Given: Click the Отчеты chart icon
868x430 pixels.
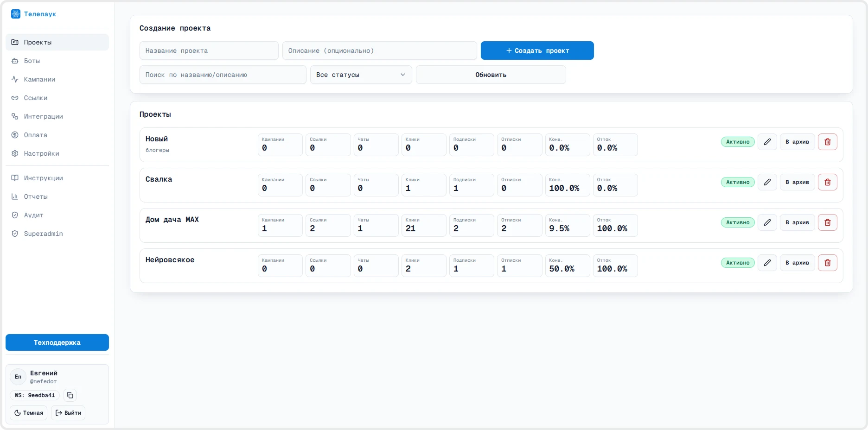Looking at the screenshot, I should (15, 196).
